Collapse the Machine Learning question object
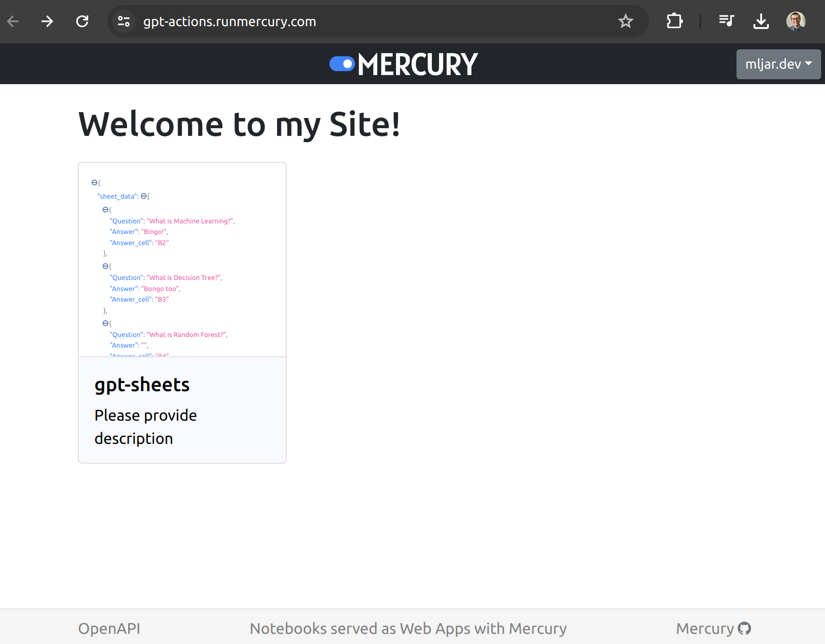 (x=105, y=209)
